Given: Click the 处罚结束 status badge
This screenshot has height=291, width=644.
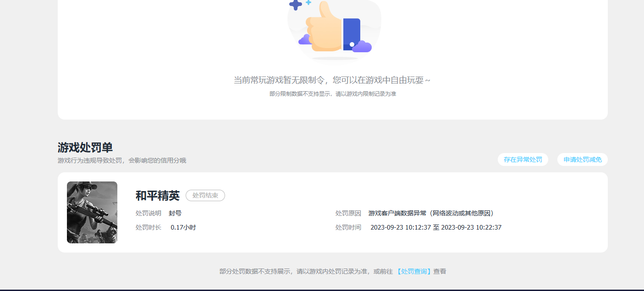Looking at the screenshot, I should pyautogui.click(x=205, y=195).
